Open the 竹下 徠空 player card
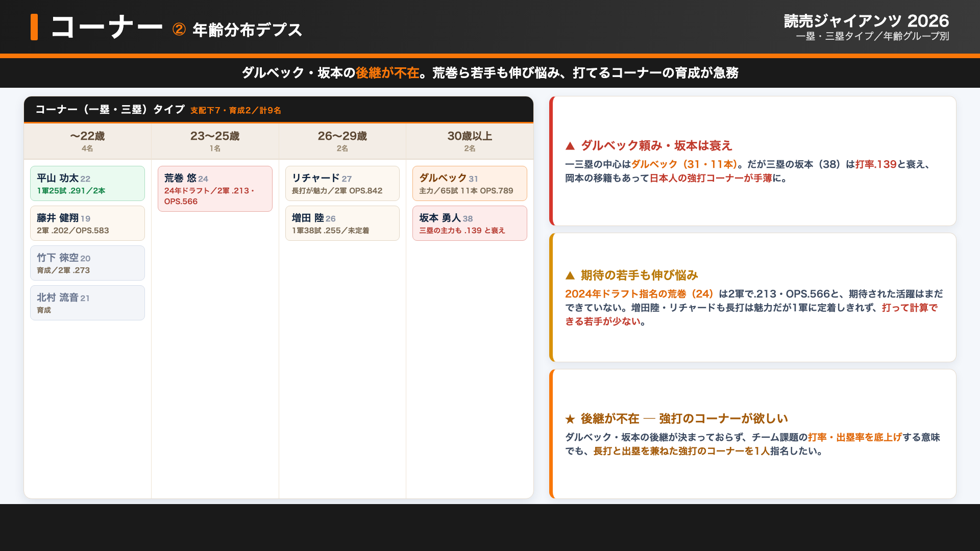This screenshot has height=551, width=980. (87, 263)
